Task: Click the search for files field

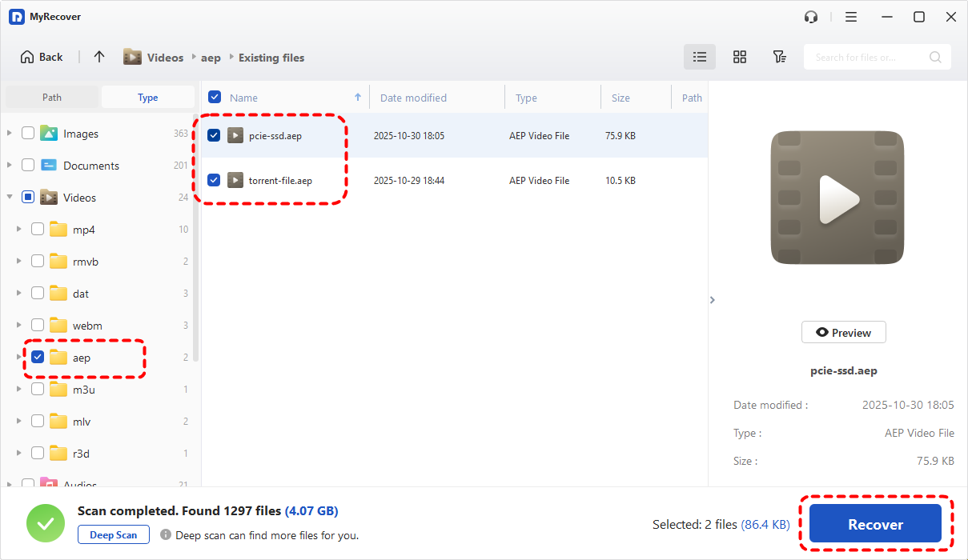Action: coord(867,58)
